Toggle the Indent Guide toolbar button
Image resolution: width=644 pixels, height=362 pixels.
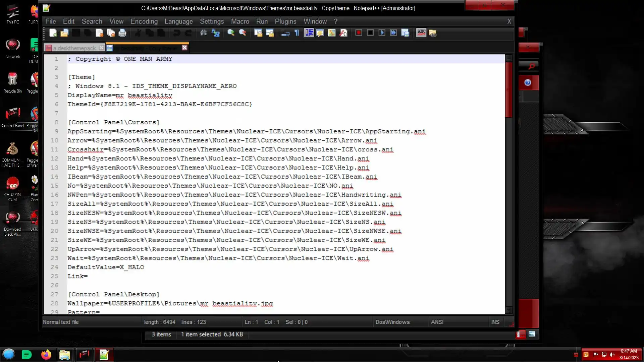pyautogui.click(x=309, y=33)
